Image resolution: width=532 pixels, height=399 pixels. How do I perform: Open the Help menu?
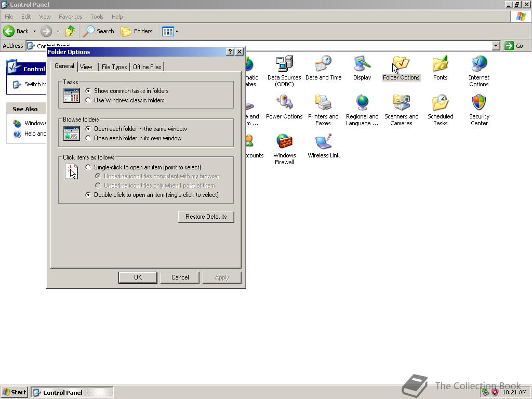coord(117,17)
